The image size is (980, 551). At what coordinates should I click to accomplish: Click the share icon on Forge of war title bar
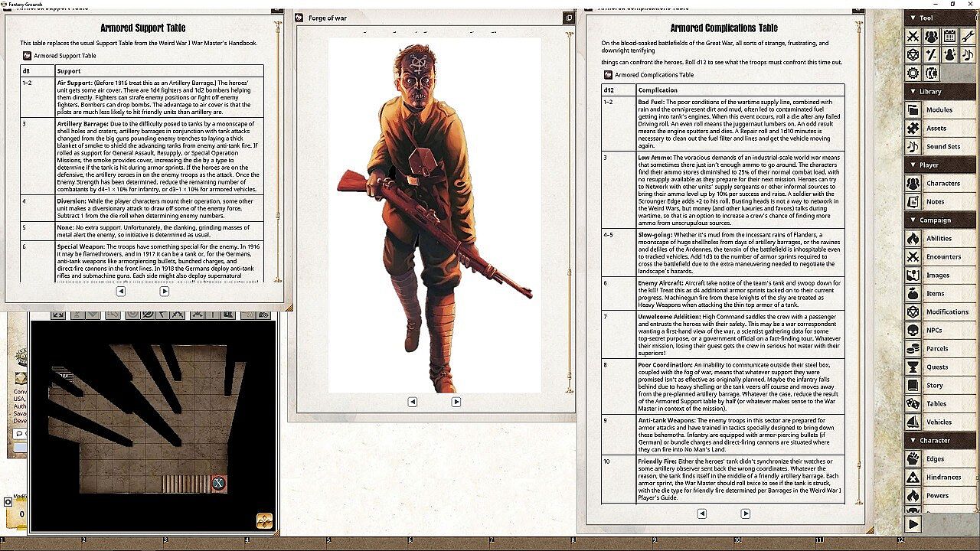(x=568, y=18)
